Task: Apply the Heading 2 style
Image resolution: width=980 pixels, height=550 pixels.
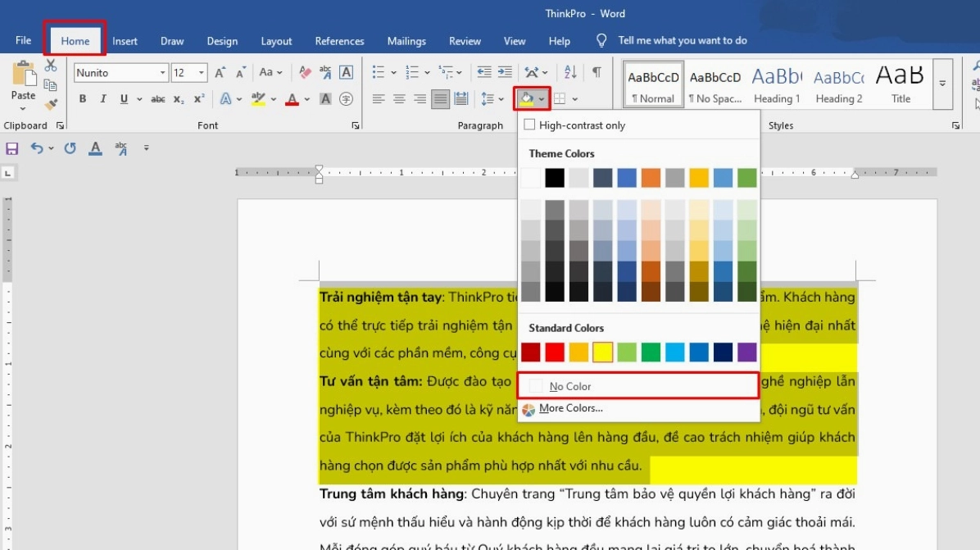Action: click(x=839, y=84)
